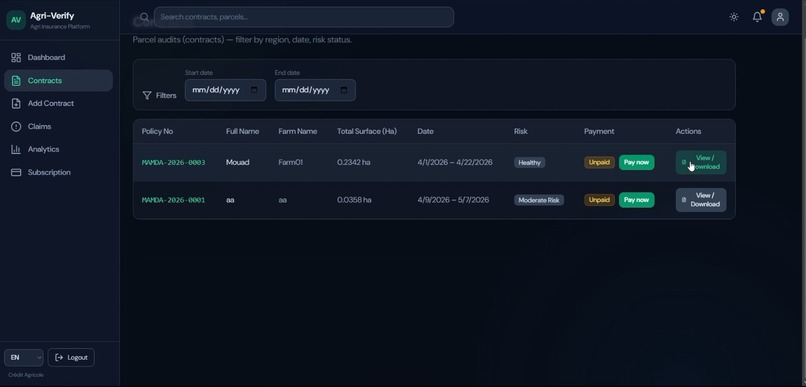Open user profile avatar icon
Screen dimensions: 806x387
780,17
